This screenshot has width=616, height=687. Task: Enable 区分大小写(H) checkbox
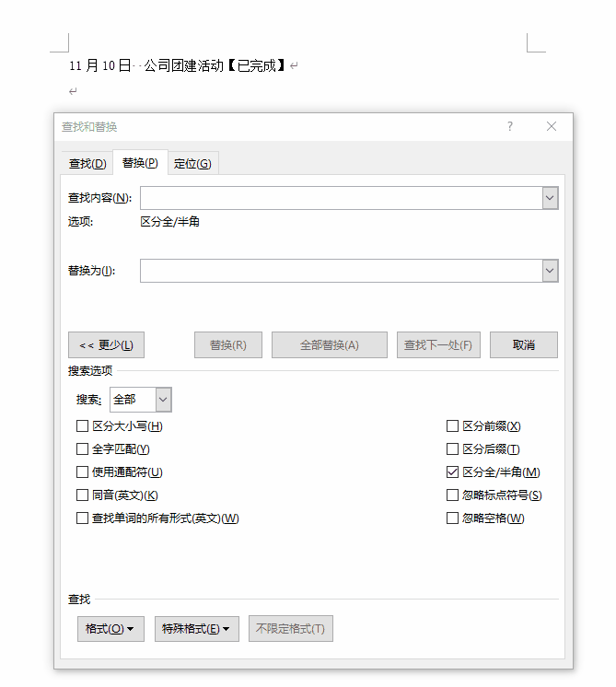tap(82, 425)
